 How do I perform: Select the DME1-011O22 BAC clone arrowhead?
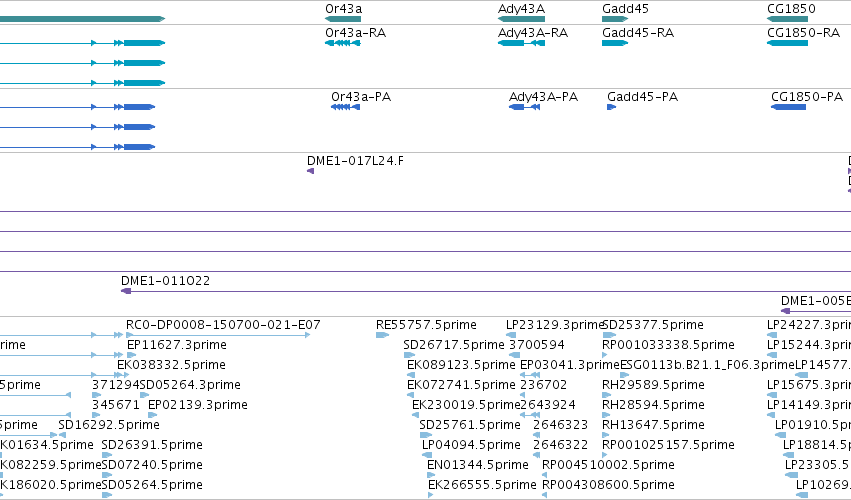pyautogui.click(x=126, y=291)
